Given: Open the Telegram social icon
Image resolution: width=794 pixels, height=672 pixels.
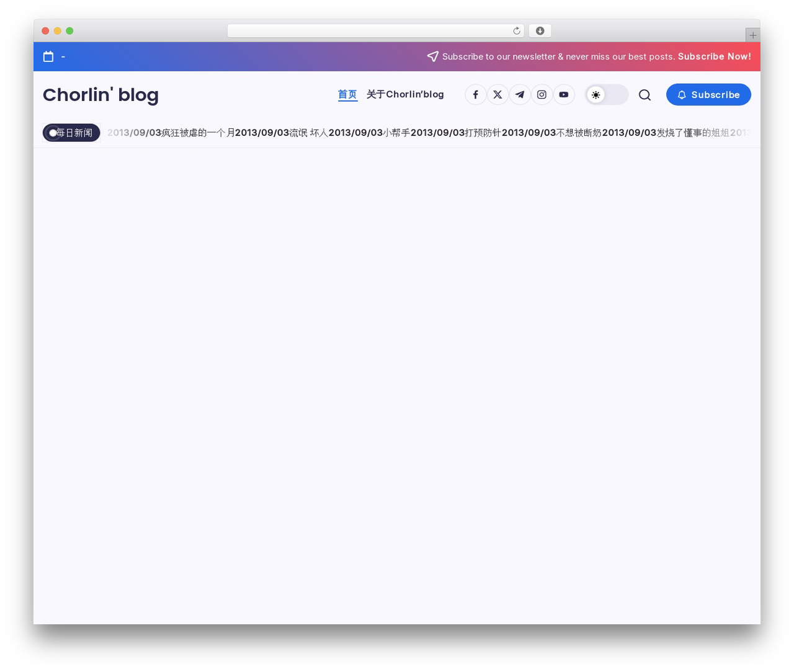Looking at the screenshot, I should click(x=520, y=95).
